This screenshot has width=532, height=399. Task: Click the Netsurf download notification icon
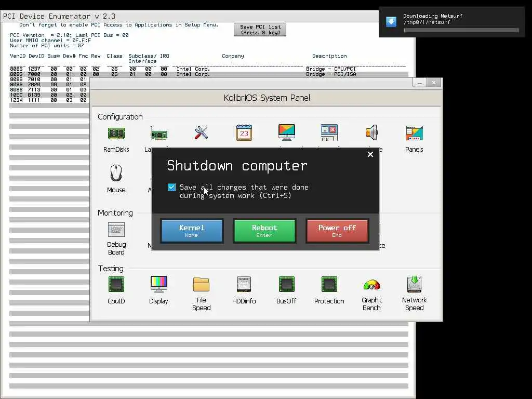[x=391, y=22]
